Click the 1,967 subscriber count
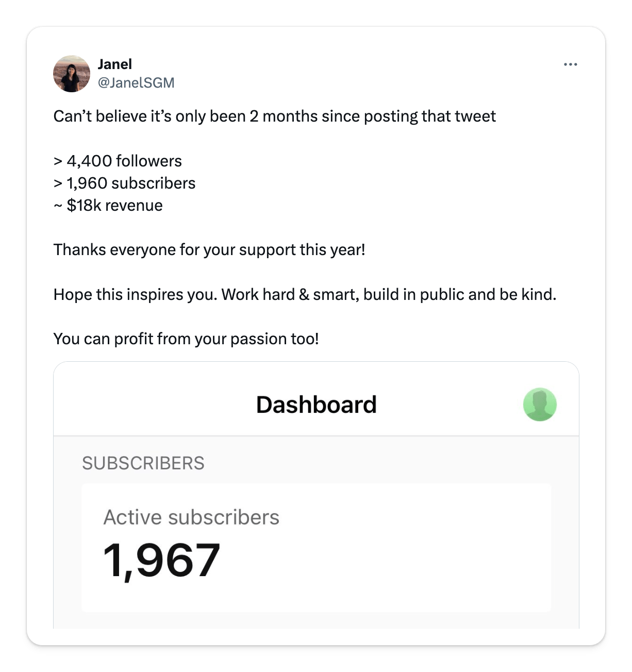The height and width of the screenshot is (672, 632). click(x=162, y=560)
